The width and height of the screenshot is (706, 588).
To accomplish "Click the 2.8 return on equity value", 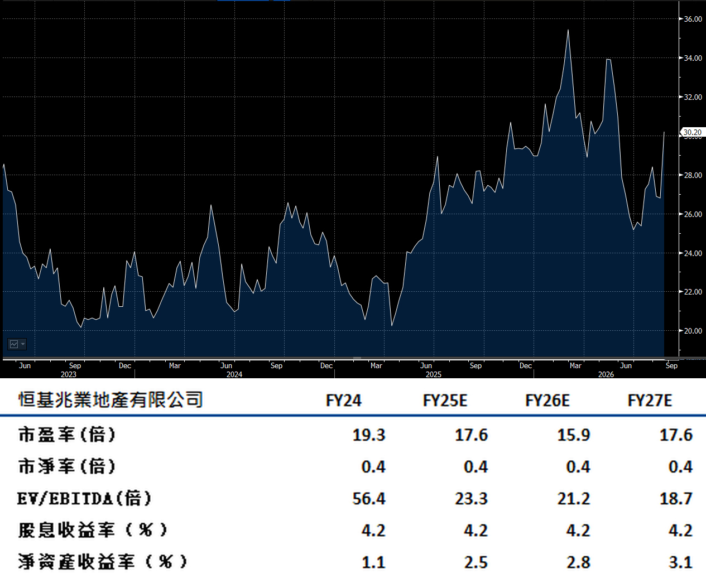I will point(579,562).
